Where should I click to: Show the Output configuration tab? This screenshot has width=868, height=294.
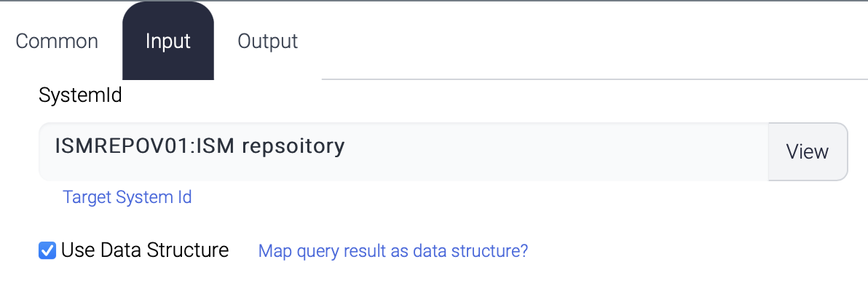click(x=267, y=41)
